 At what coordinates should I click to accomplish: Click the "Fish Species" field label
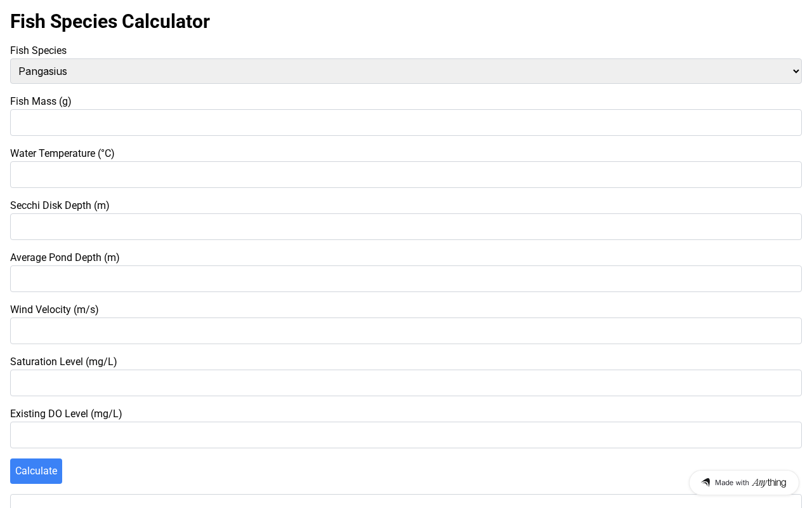[x=38, y=51]
